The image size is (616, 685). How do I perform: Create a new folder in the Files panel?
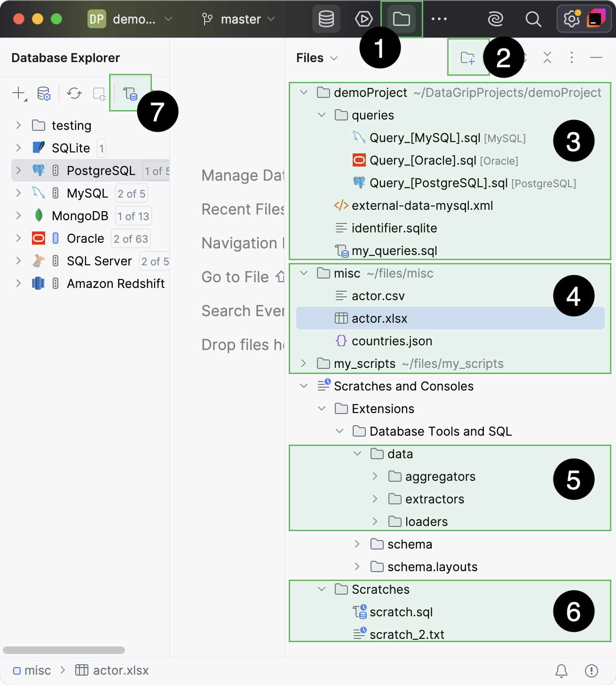468,57
